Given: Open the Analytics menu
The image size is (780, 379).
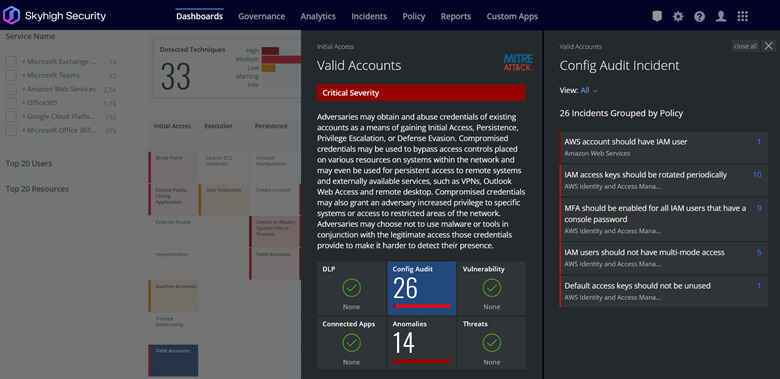Looking at the screenshot, I should (x=318, y=16).
